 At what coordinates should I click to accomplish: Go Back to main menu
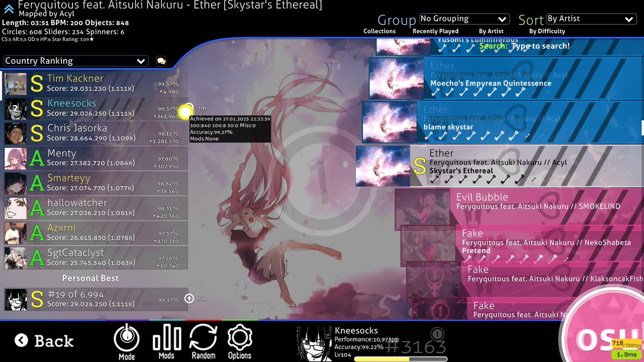coord(44,341)
